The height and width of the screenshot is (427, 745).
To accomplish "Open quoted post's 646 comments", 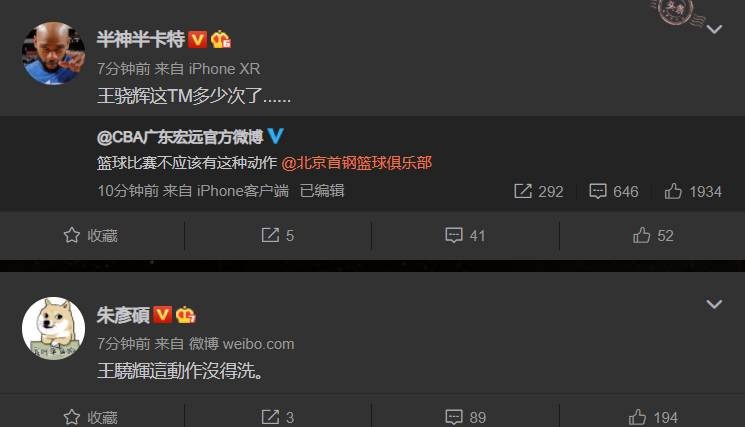I will click(x=613, y=191).
